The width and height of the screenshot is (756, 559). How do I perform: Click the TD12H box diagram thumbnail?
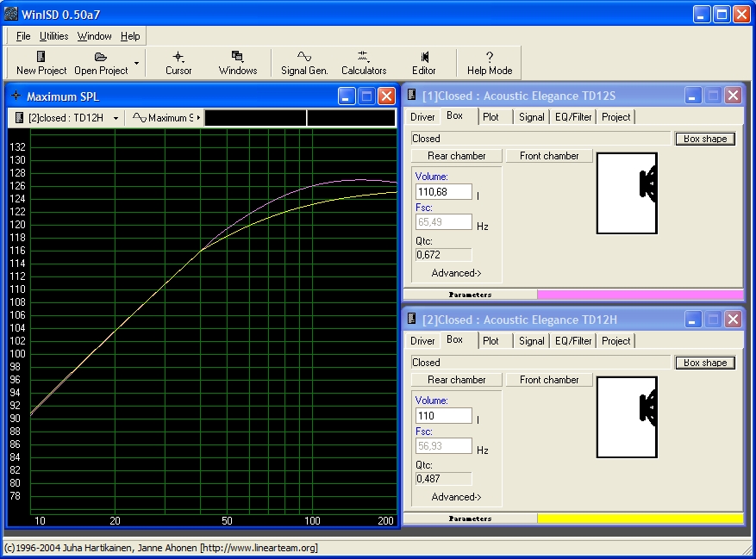point(627,418)
